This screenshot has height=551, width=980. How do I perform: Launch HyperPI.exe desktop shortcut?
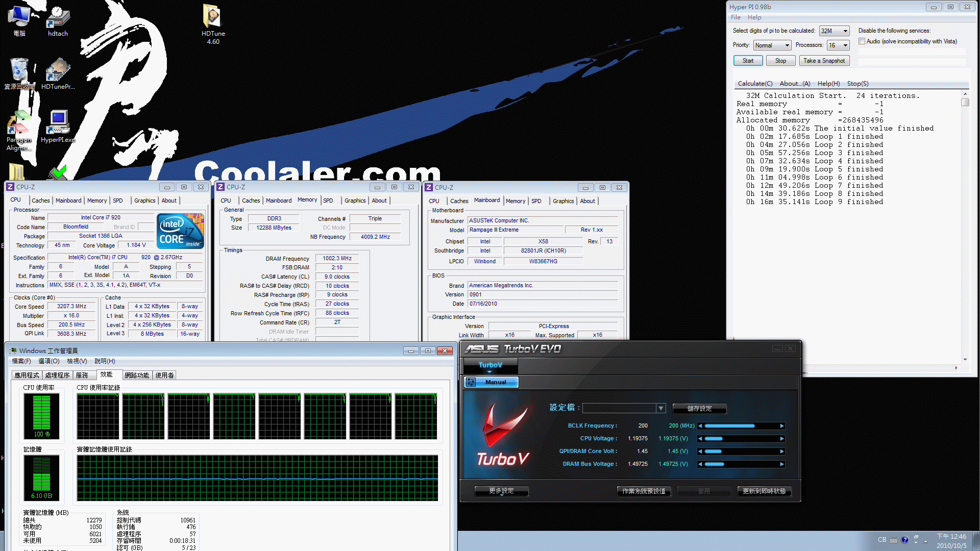tap(58, 127)
